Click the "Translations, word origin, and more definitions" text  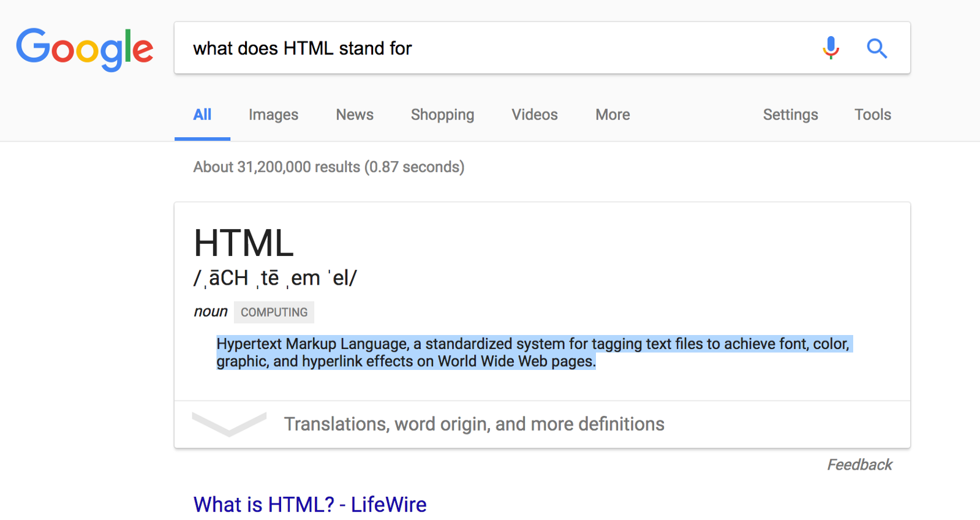(x=474, y=424)
